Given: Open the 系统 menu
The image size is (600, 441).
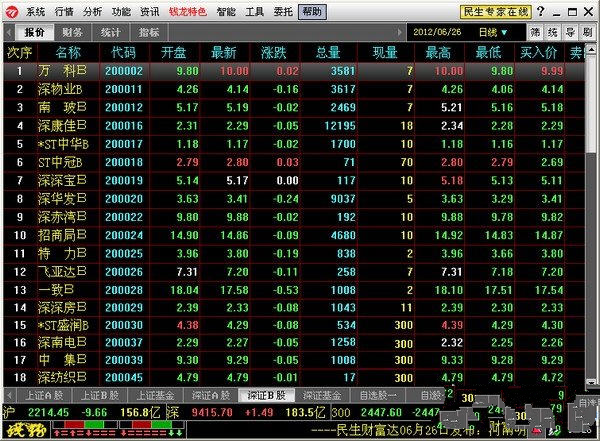Looking at the screenshot, I should [x=35, y=12].
